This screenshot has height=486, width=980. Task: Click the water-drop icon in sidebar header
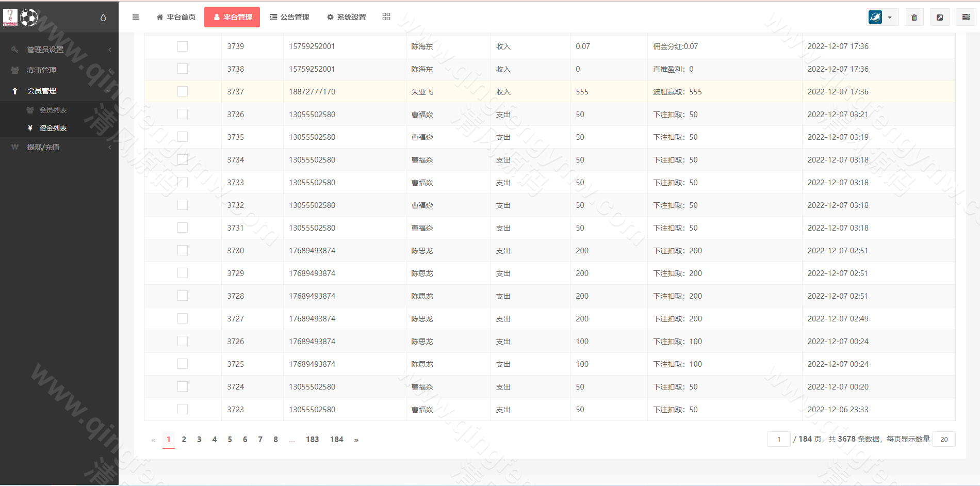103,17
